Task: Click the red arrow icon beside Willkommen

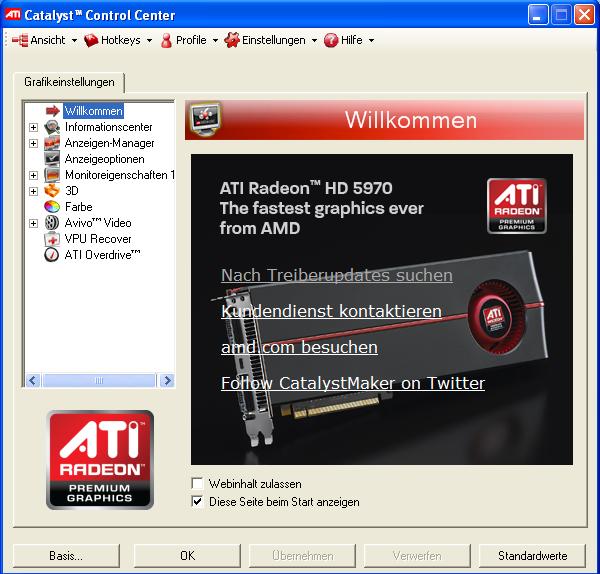Action: click(x=52, y=111)
